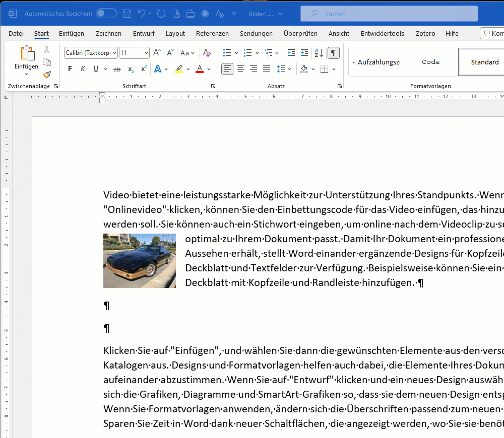Viewport: 504px width, 438px height.
Task: Select the car picture in document
Action: (140, 261)
